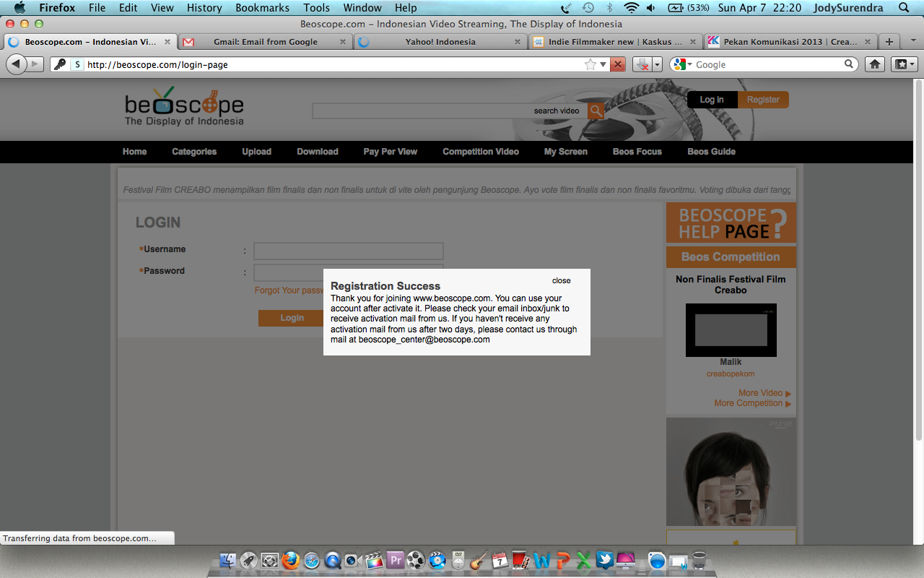Click the Beoscope logo
This screenshot has width=924, height=578.
[x=184, y=105]
